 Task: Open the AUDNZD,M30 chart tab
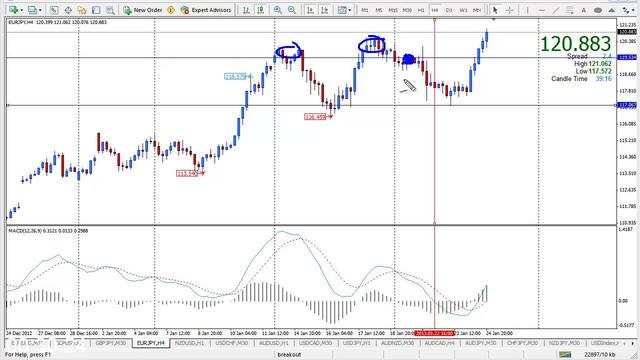(x=397, y=343)
